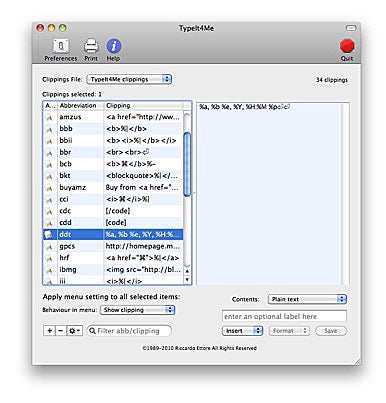Click the optional label input field
Image resolution: width=386 pixels, height=403 pixels.
coord(284,316)
